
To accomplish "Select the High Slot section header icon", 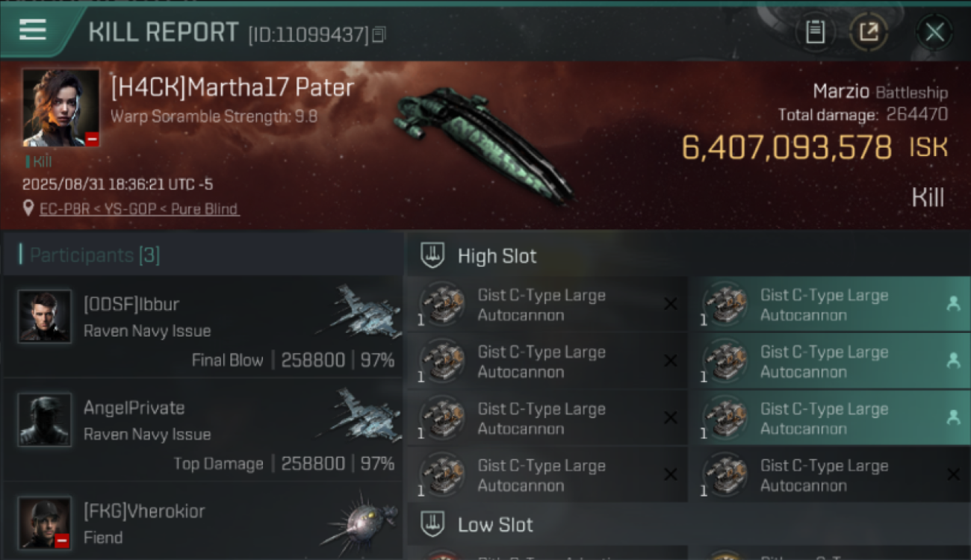I will click(x=432, y=255).
